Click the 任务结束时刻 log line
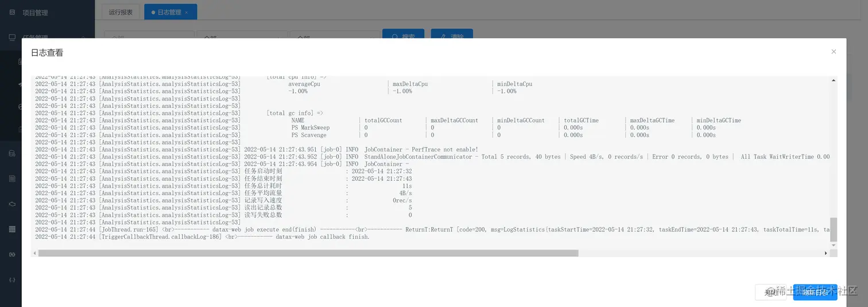 tap(223, 178)
